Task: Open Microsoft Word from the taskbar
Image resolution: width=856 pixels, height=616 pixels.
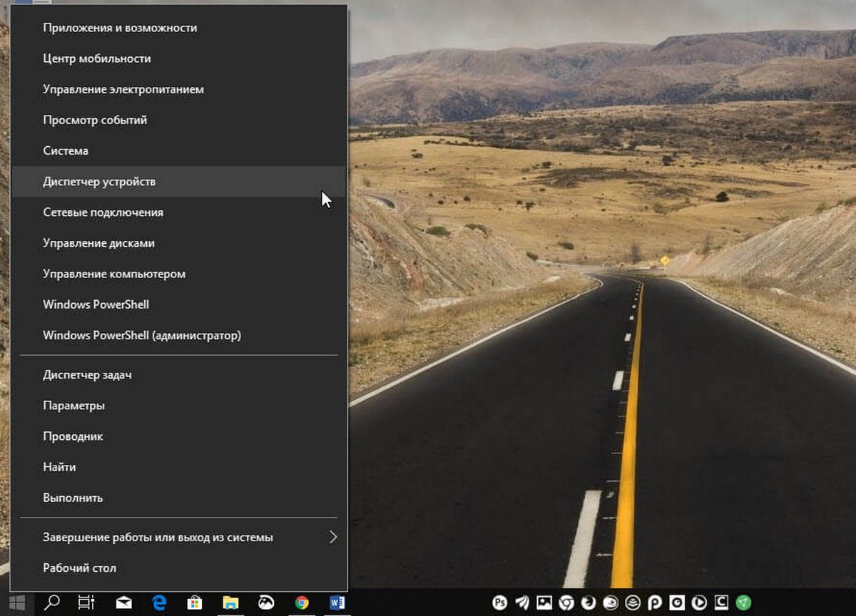Action: coord(337,602)
